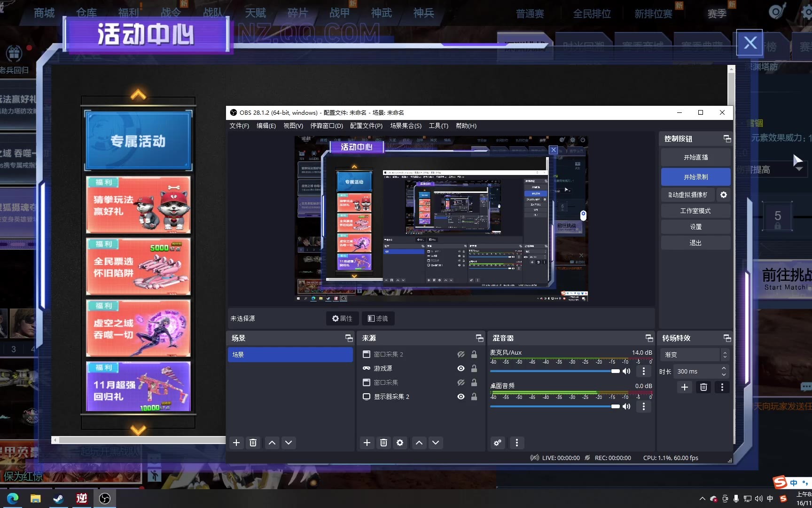This screenshot has width=812, height=508.
Task: Open the 文件(F) menu
Action: point(239,126)
